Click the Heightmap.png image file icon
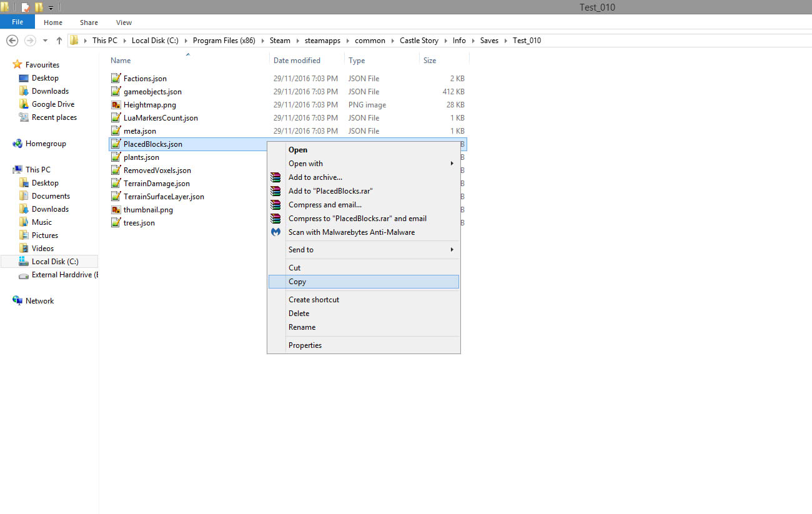 click(x=116, y=105)
